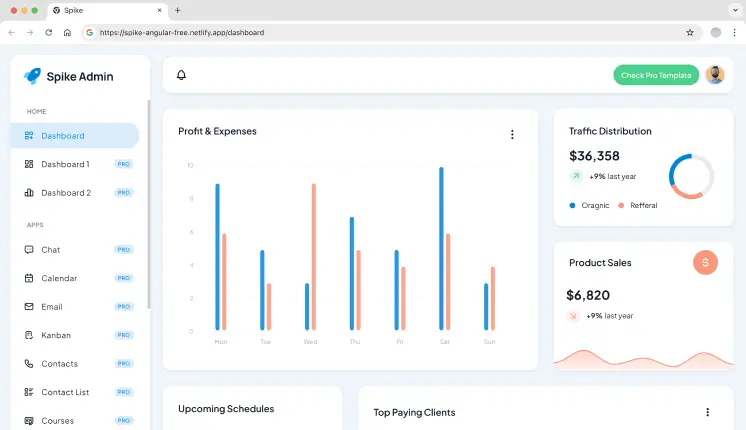Open Kanban in the sidebar

(75, 335)
